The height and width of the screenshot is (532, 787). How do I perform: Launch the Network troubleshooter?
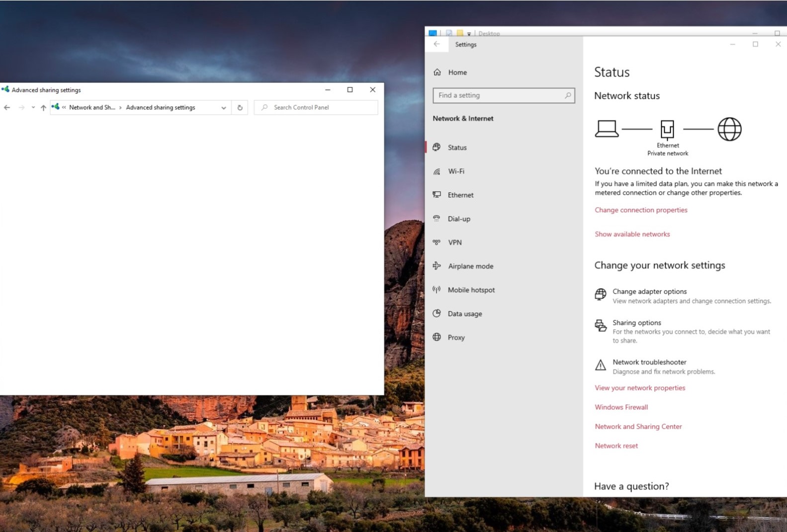tap(649, 362)
